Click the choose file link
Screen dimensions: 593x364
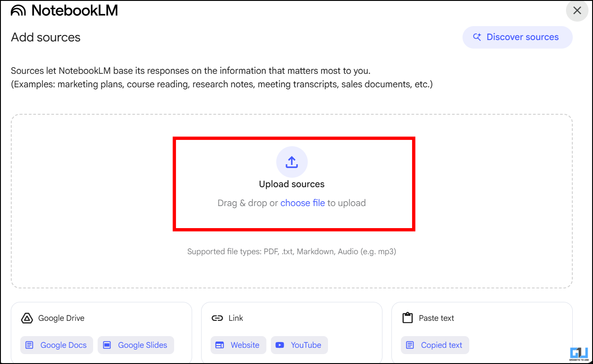click(302, 203)
